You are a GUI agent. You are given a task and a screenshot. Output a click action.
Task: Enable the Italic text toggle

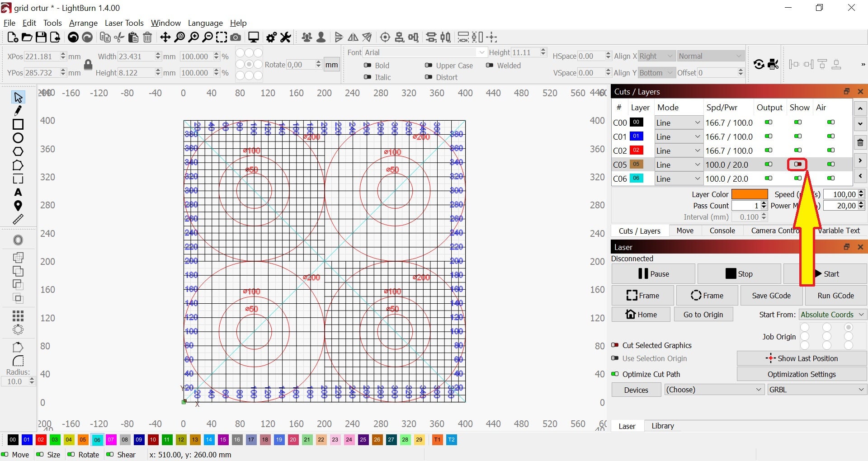coord(368,77)
